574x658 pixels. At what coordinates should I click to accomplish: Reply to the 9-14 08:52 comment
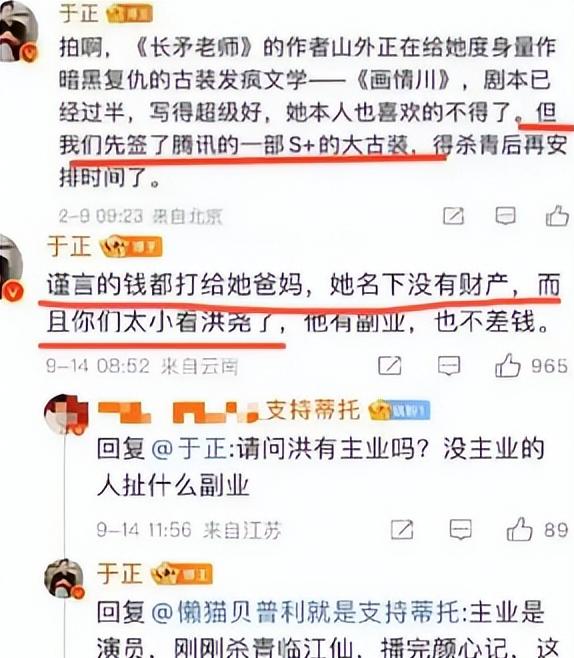coord(449,366)
